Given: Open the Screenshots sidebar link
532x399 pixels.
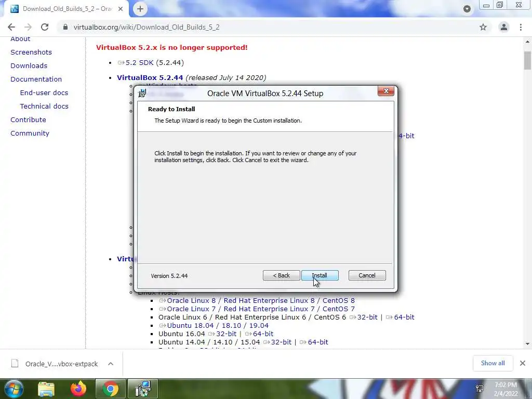Looking at the screenshot, I should [x=31, y=52].
